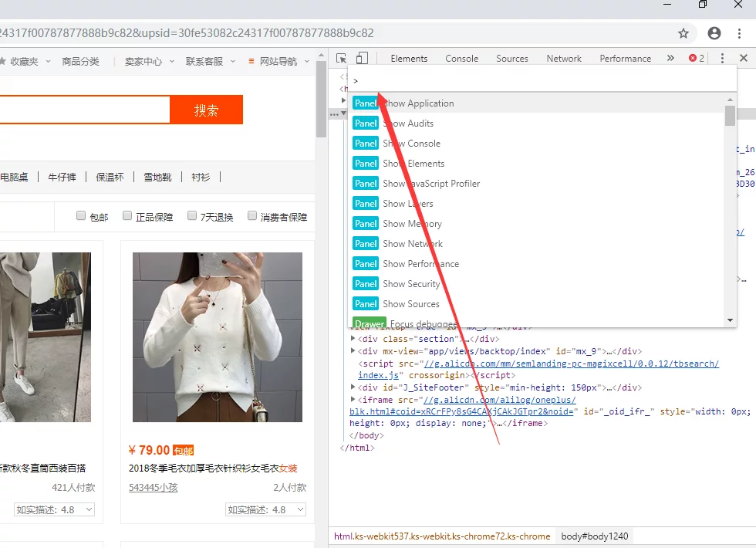This screenshot has width=756, height=548.
Task: Open the 牛仔裤 category link
Action: pyautogui.click(x=62, y=177)
